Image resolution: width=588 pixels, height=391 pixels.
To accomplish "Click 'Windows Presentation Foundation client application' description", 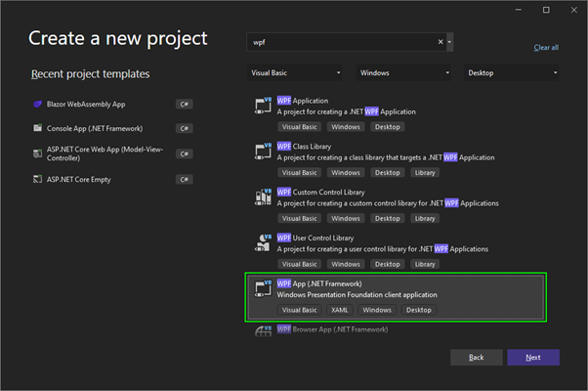I will click(357, 295).
